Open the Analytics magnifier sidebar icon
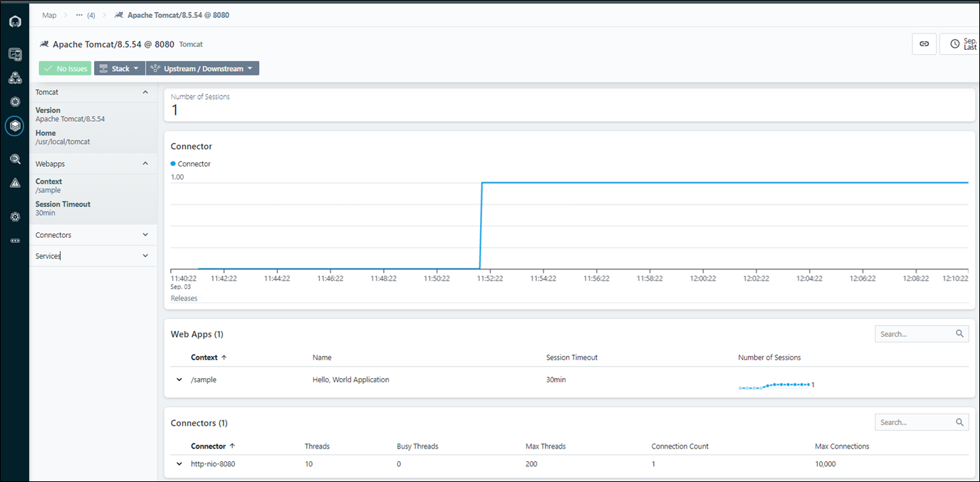The width and height of the screenshot is (980, 482). [x=15, y=159]
